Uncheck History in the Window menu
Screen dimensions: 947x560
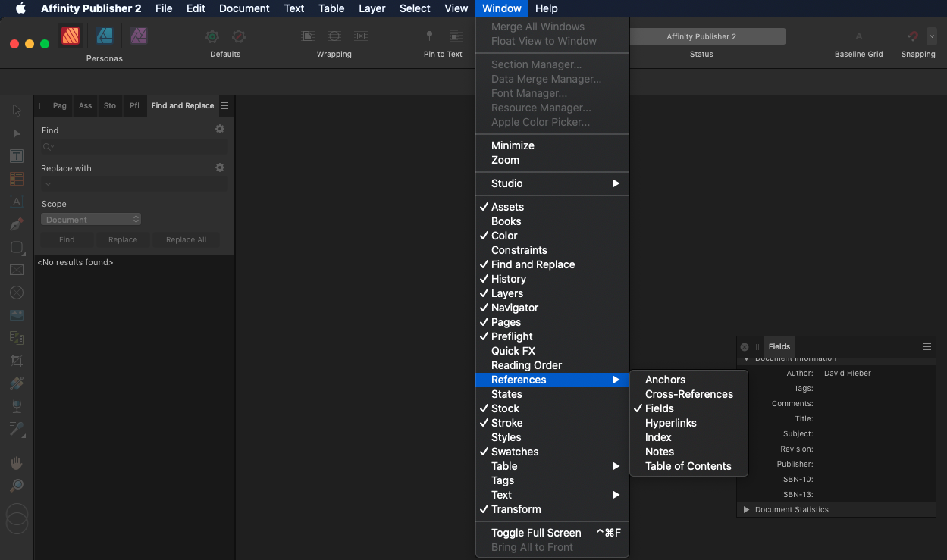point(552,279)
